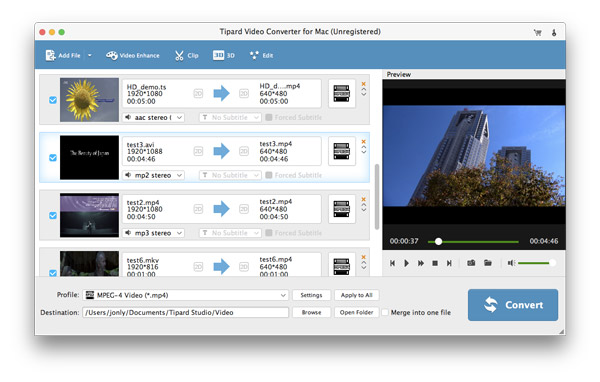The image size is (600, 382).
Task: Open subtitle dropdown for HD_demo.ts
Action: click(230, 117)
